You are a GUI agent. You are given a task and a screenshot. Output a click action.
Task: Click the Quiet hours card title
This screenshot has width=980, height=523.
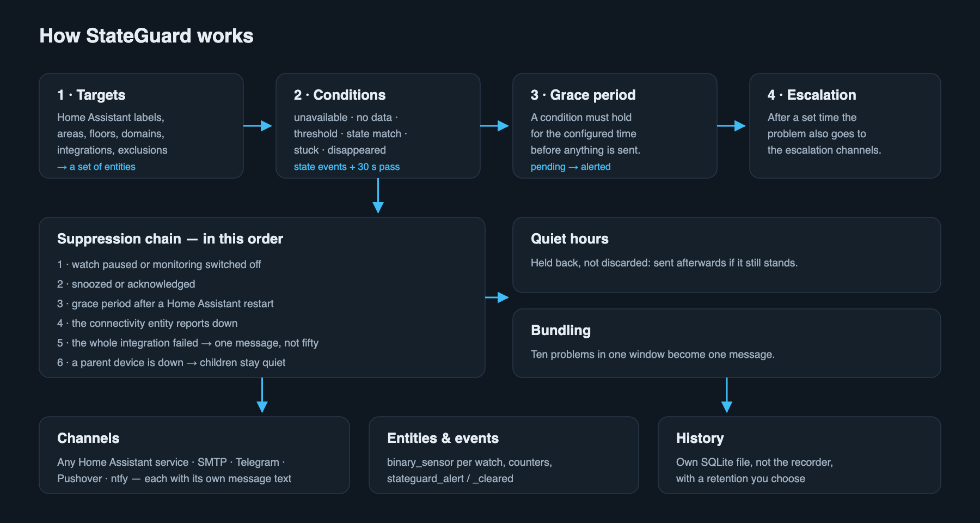point(569,239)
